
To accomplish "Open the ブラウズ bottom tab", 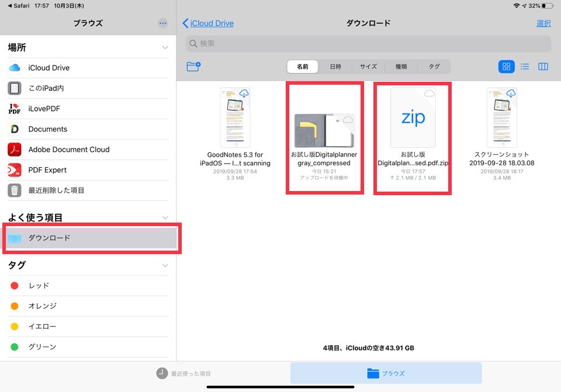I will [x=386, y=373].
